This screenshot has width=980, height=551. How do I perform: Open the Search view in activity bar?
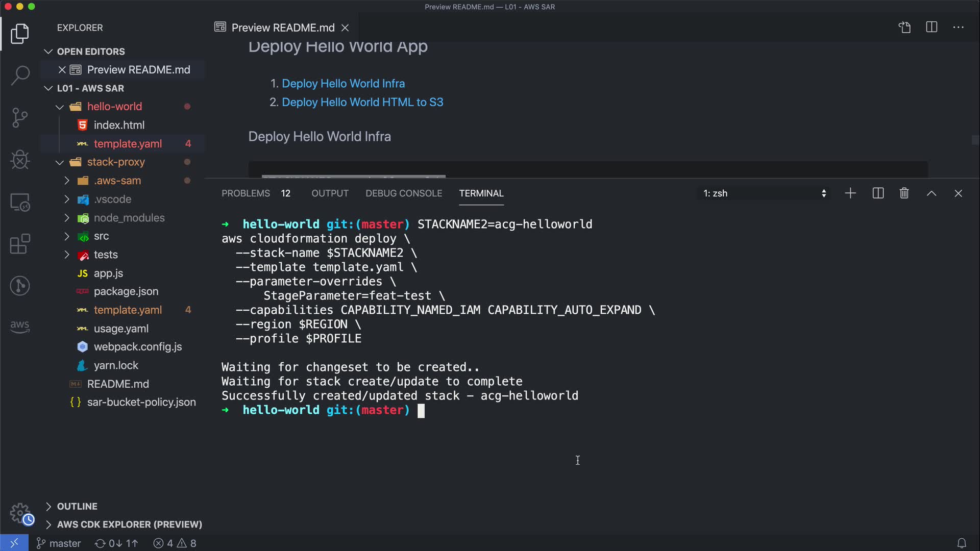(x=20, y=76)
